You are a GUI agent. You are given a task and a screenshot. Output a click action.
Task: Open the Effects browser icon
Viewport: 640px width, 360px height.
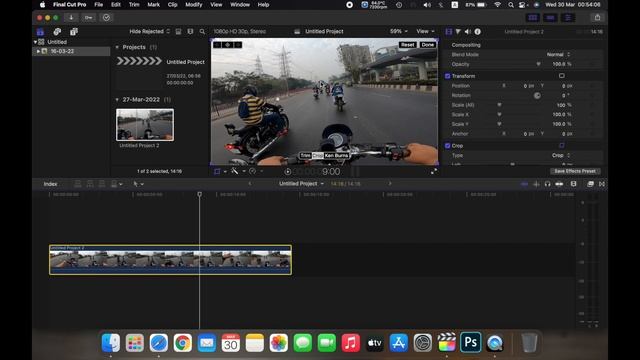[x=590, y=184]
